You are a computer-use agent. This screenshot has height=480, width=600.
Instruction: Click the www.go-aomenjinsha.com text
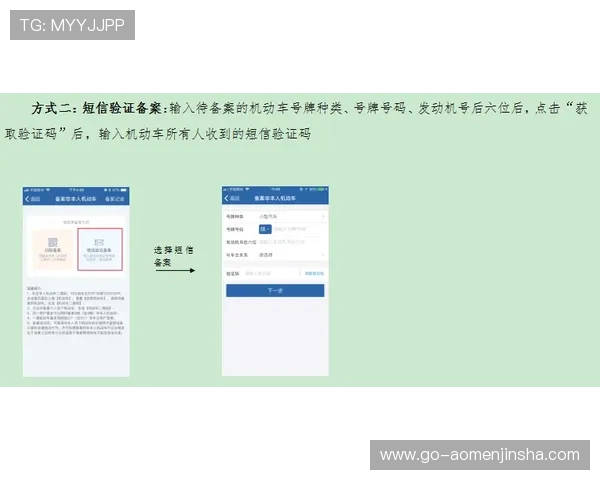pos(480,455)
